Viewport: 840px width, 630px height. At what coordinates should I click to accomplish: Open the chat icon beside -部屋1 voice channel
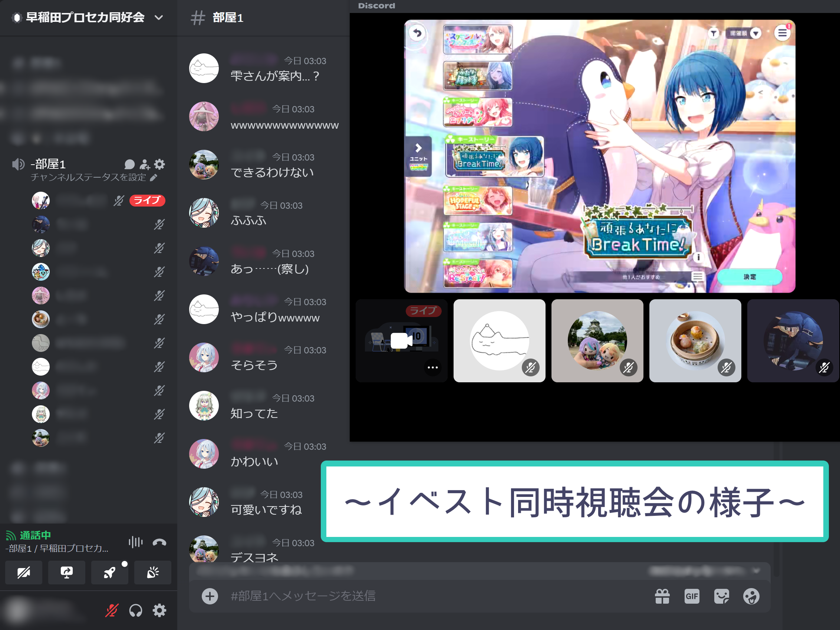click(129, 164)
